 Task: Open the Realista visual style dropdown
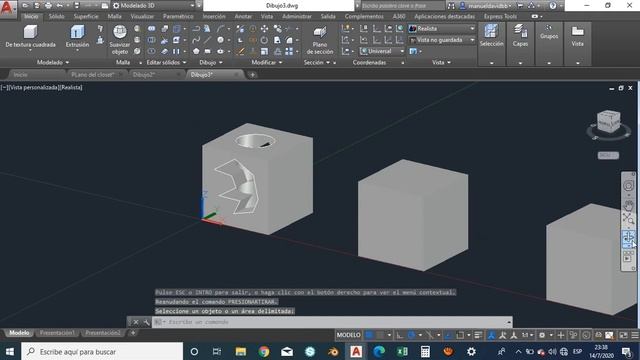[x=442, y=29]
